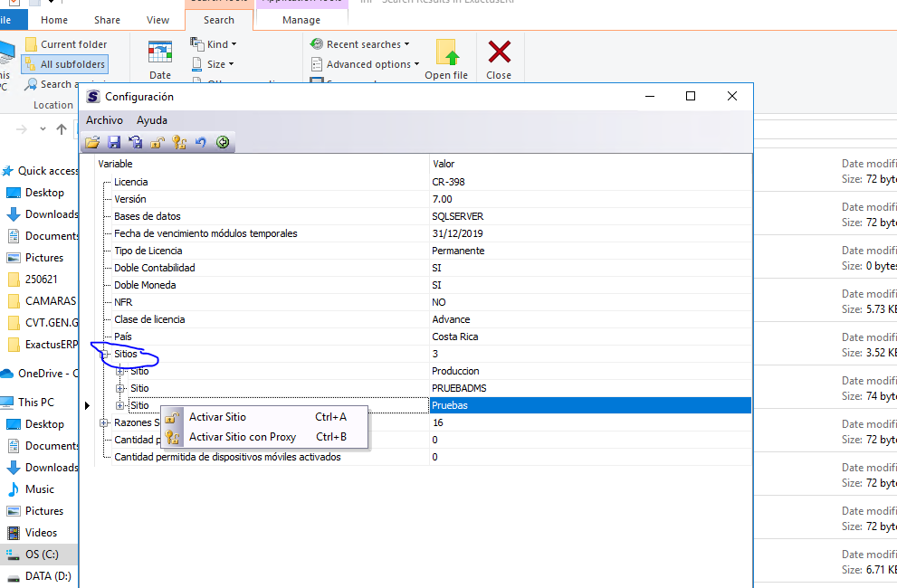Click the blue undo arrow toolbar icon
The image size is (897, 588).
coord(201,142)
